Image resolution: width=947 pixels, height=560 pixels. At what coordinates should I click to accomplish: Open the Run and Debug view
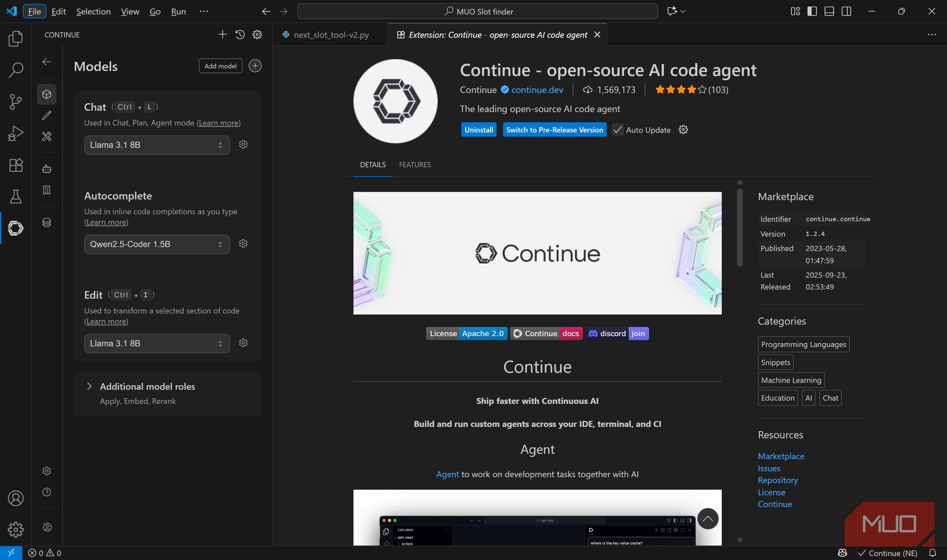coord(15,133)
